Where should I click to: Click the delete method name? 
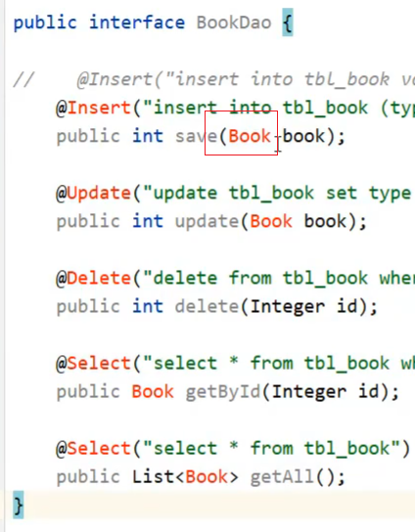coord(207,307)
